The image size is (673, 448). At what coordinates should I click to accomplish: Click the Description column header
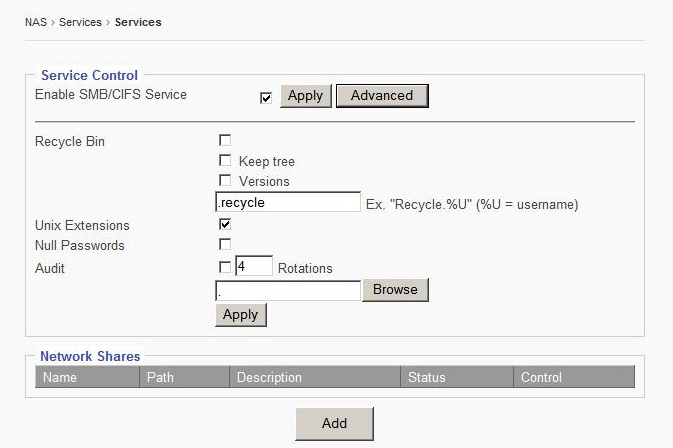(x=270, y=377)
